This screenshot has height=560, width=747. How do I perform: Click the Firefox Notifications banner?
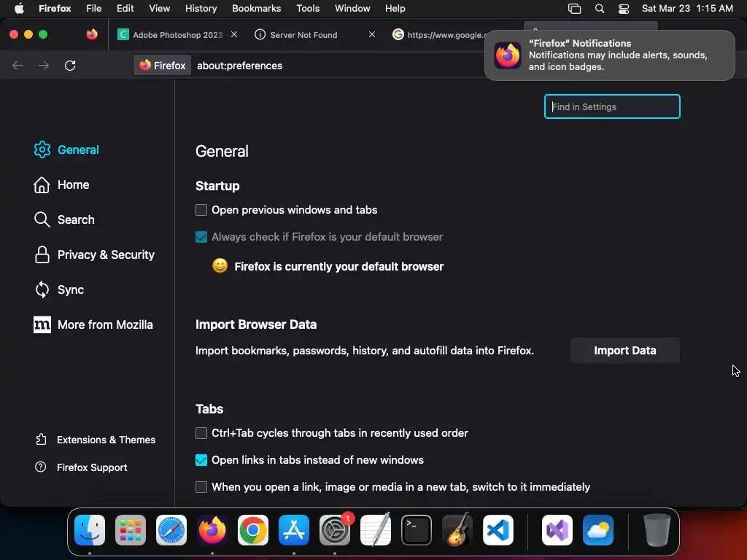(609, 55)
